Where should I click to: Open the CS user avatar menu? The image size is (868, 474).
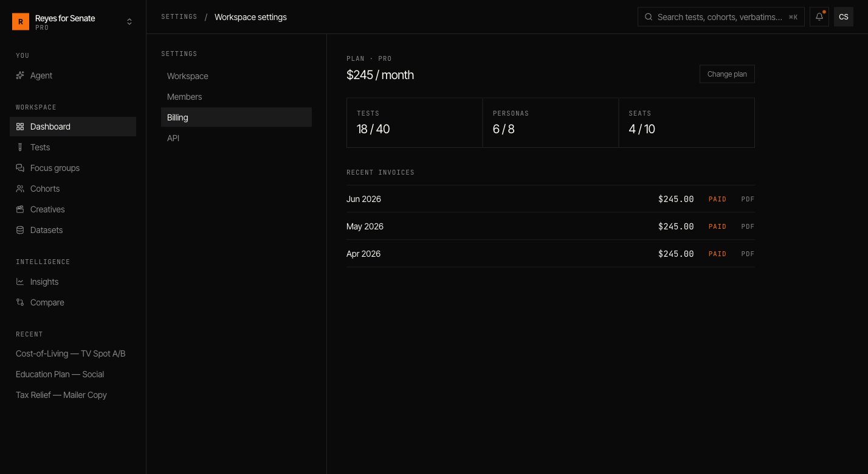(x=844, y=17)
